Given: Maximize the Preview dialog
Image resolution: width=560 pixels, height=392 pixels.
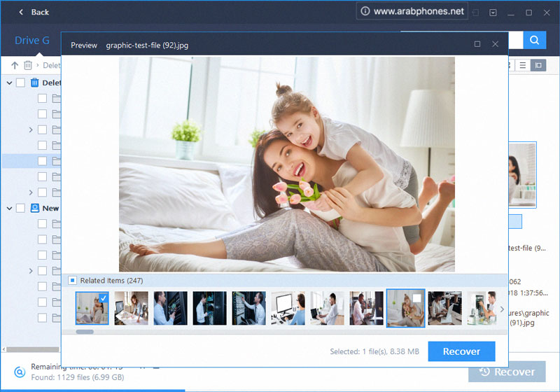Looking at the screenshot, I should [x=477, y=44].
